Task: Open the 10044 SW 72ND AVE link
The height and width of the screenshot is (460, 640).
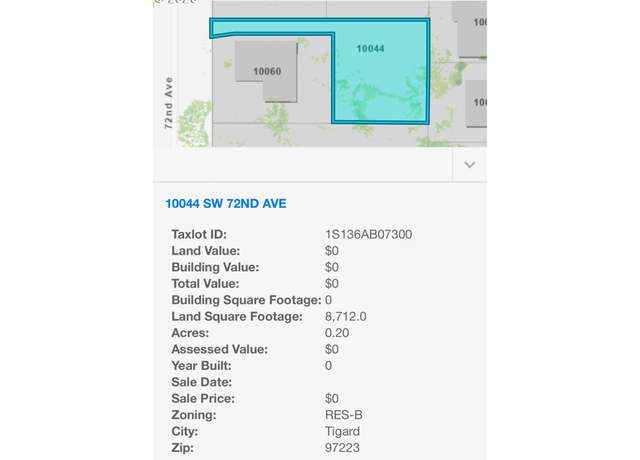Action: 226,204
